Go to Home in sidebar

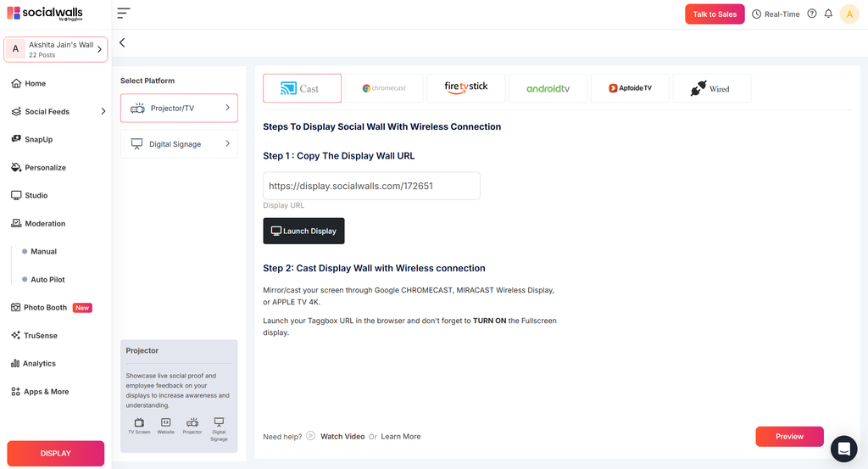(x=29, y=84)
